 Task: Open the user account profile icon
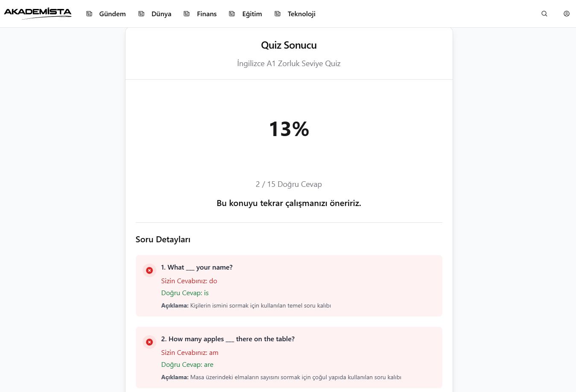click(567, 14)
